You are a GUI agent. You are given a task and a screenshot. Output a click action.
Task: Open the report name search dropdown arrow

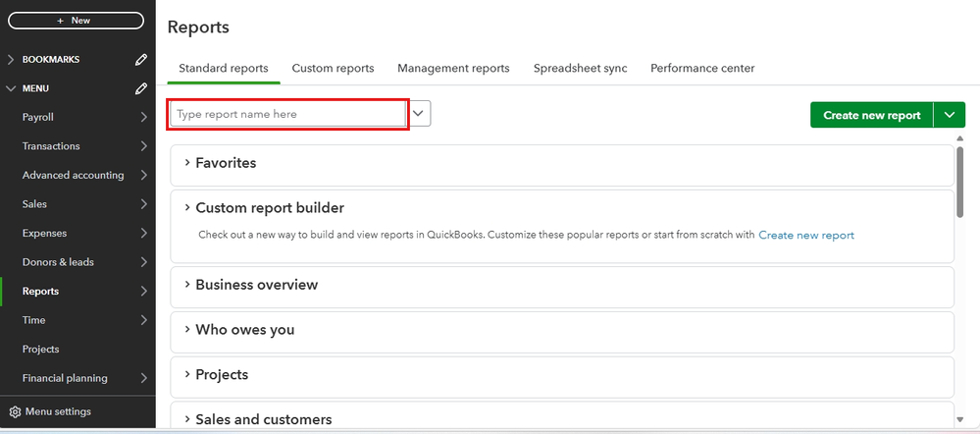click(420, 114)
